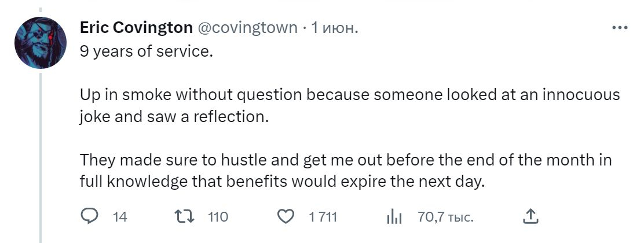The height and width of the screenshot is (243, 644).
Task: Like the tweet with the heart icon
Action: pos(285,217)
